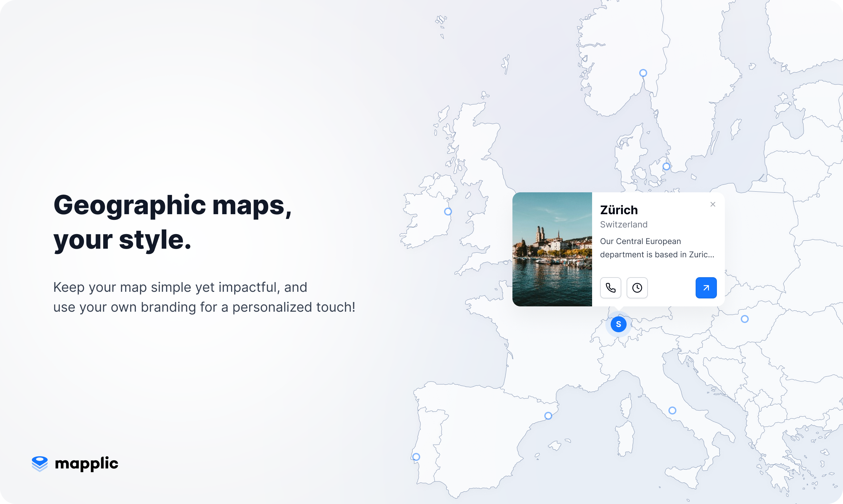Viewport: 843px width, 504px height.
Task: Click the blue external-link arrow button
Action: pyautogui.click(x=706, y=288)
